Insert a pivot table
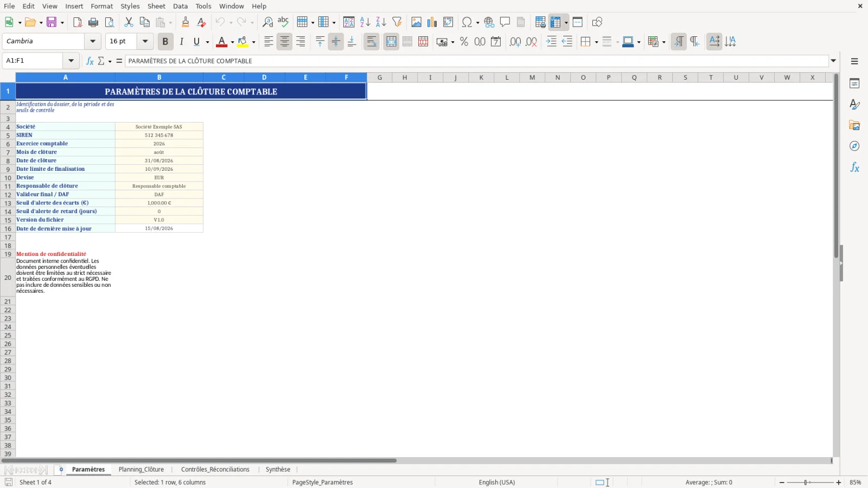This screenshot has width=868, height=488. [448, 22]
